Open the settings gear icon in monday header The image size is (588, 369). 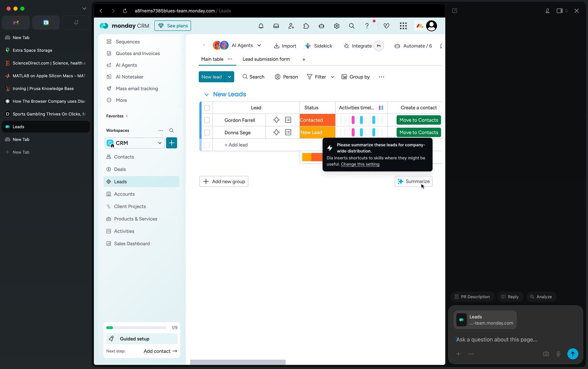point(337,26)
